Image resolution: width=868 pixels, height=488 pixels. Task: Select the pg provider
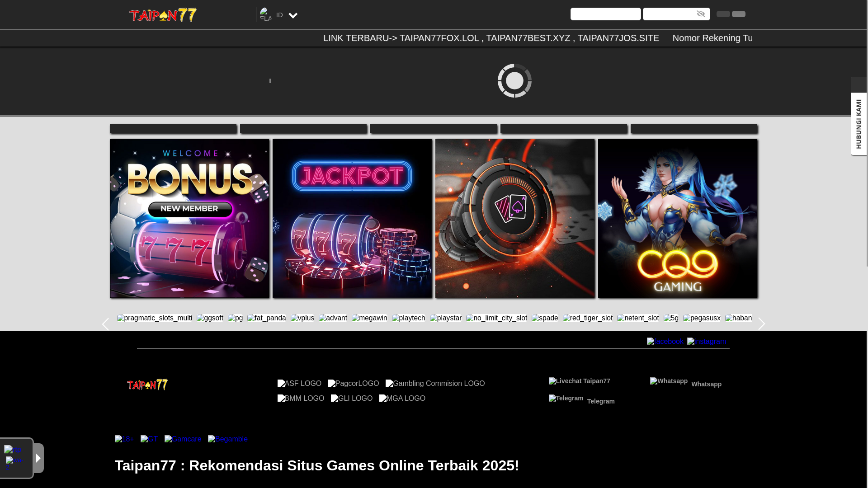pyautogui.click(x=235, y=318)
